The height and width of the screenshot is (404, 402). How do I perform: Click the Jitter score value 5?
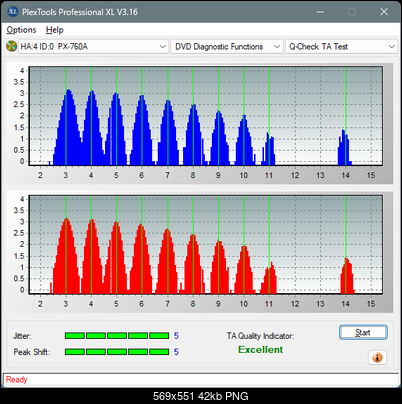[176, 336]
